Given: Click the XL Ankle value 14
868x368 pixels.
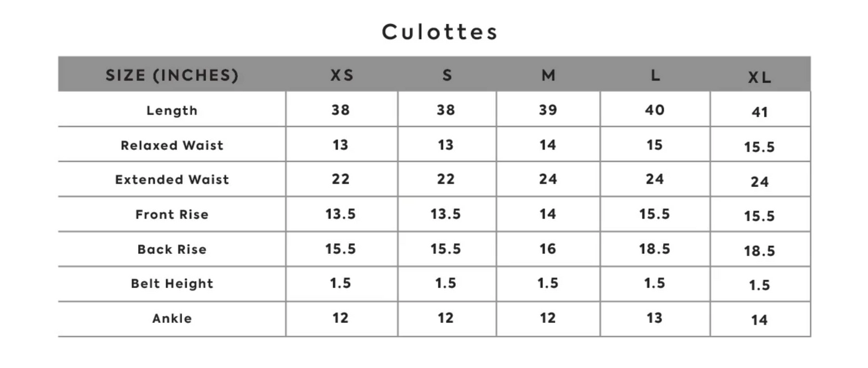Looking at the screenshot, I should pos(760,320).
